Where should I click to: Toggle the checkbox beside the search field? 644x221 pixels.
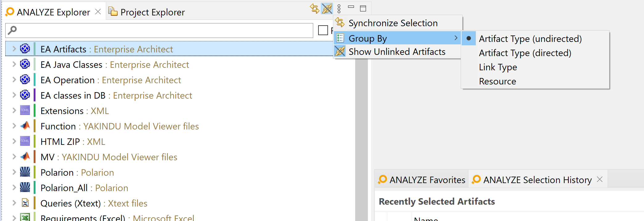pos(323,30)
